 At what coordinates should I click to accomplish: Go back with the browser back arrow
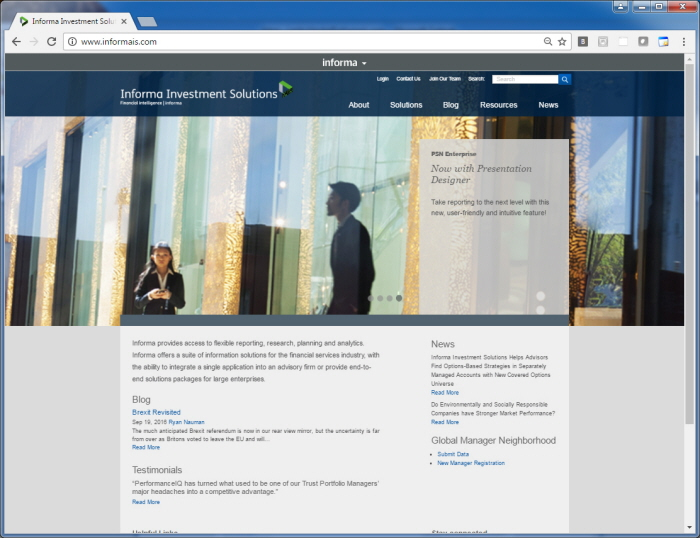pyautogui.click(x=17, y=42)
